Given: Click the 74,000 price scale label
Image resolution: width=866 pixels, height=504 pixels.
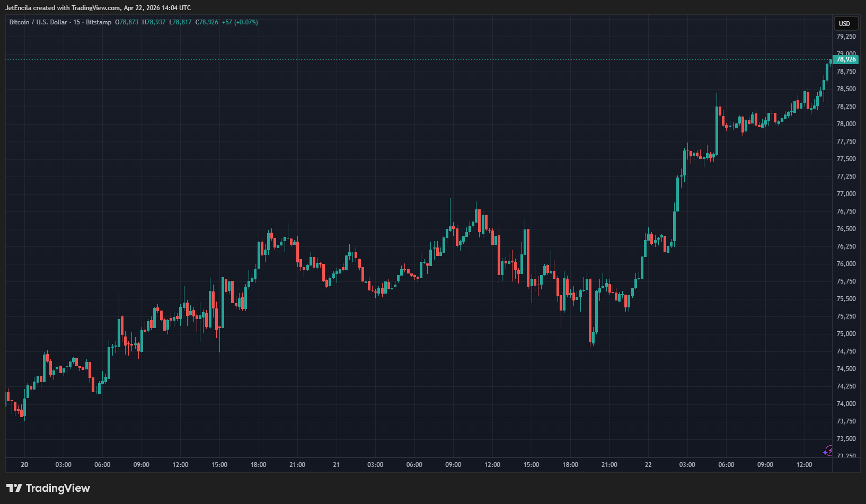Looking at the screenshot, I should click(x=846, y=404).
